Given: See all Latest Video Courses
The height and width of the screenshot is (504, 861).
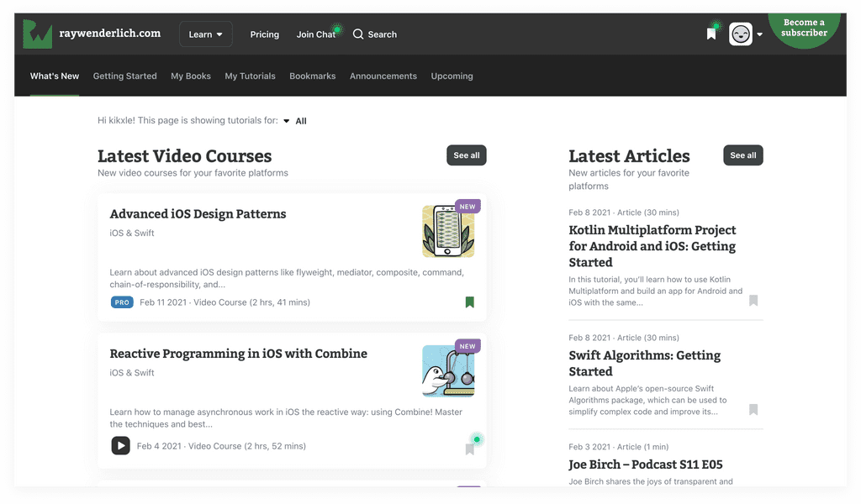Looking at the screenshot, I should click(466, 155).
